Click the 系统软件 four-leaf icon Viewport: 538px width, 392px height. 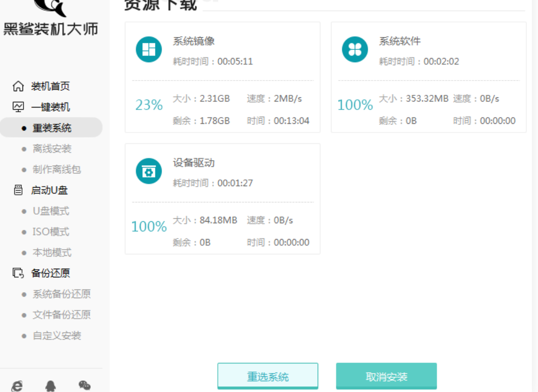[354, 50]
